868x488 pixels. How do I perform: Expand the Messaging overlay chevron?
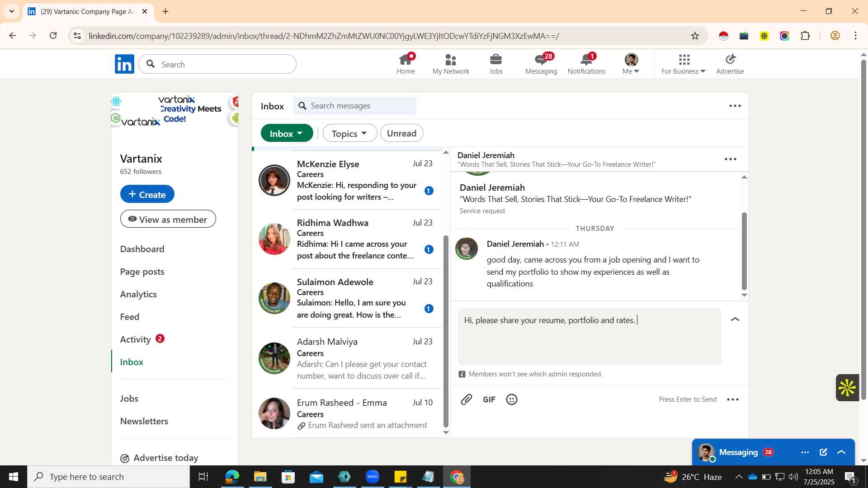click(x=841, y=452)
